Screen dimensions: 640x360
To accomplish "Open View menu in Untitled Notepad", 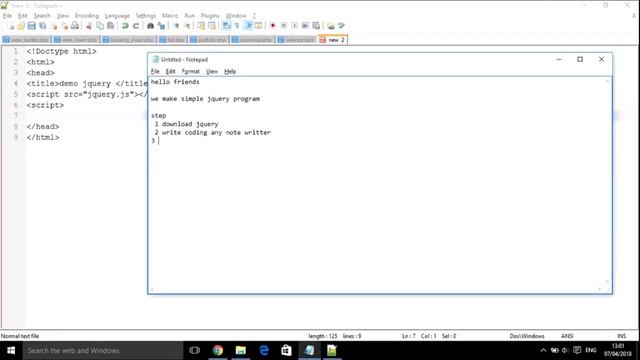I will 211,71.
